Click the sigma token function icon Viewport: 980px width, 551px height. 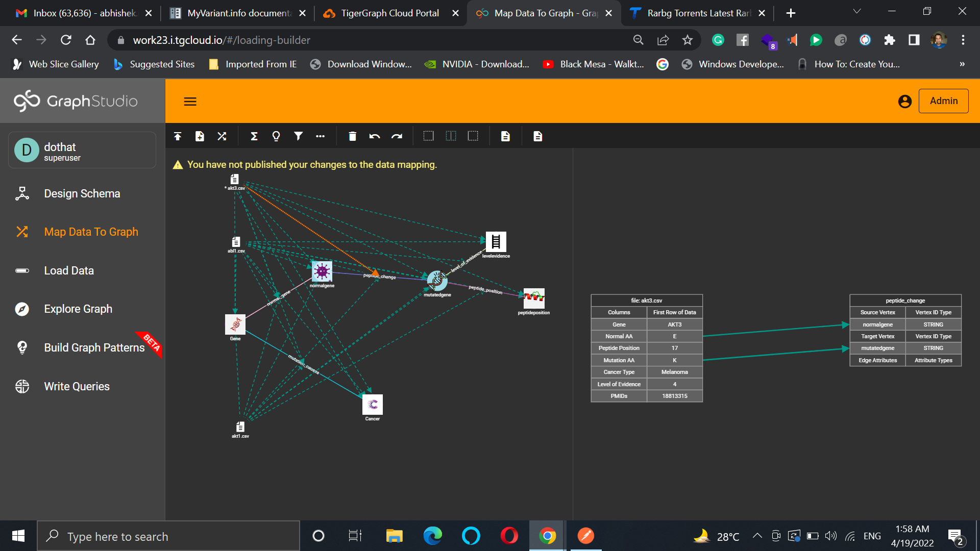254,136
